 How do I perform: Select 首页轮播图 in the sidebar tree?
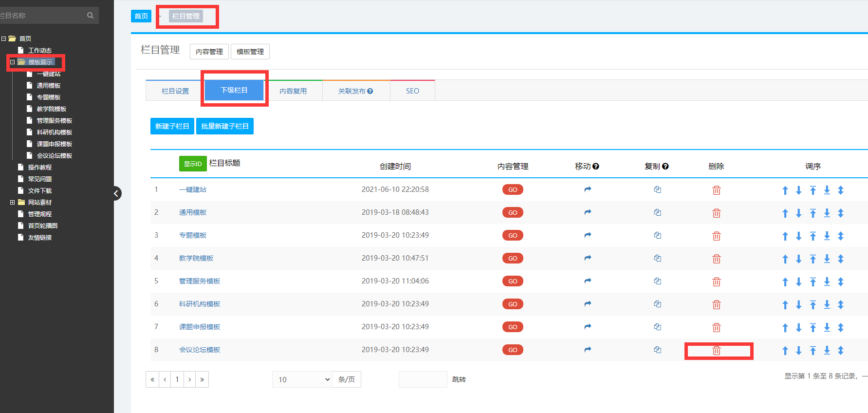tap(43, 225)
